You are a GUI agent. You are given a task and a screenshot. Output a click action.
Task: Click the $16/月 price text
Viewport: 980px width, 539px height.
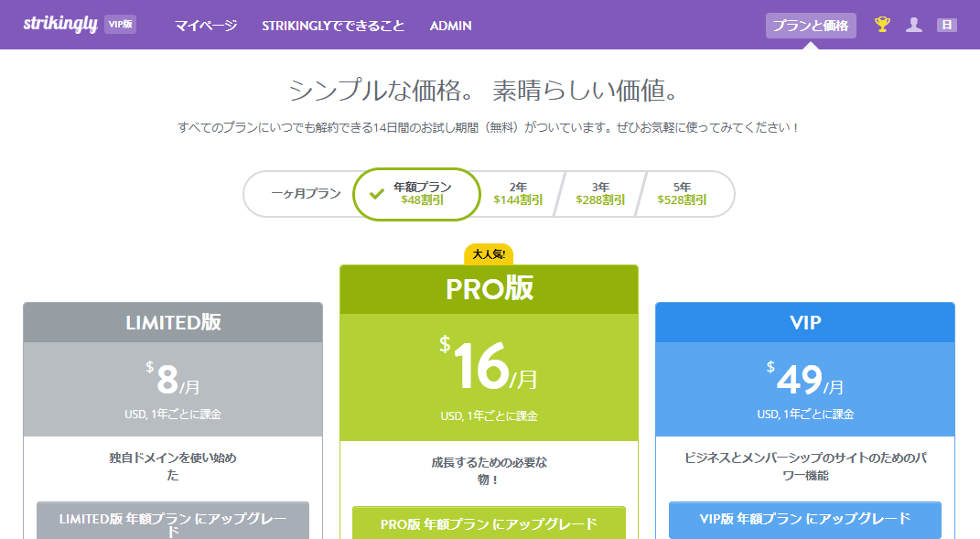click(x=488, y=366)
